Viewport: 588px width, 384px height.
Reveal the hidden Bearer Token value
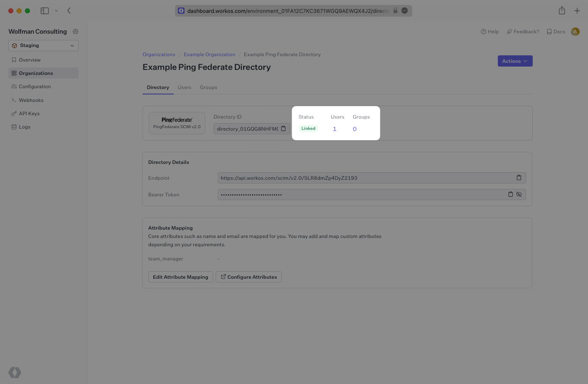click(519, 194)
